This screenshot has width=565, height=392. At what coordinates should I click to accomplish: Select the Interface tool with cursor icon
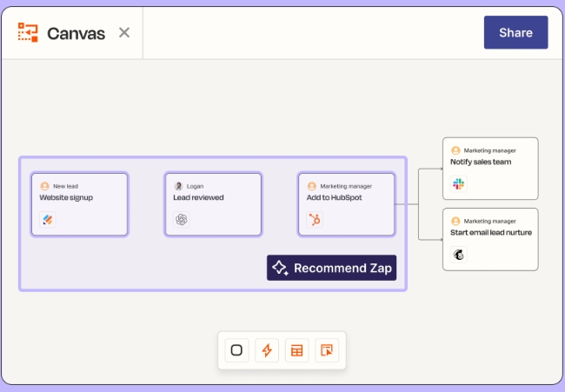(x=327, y=350)
